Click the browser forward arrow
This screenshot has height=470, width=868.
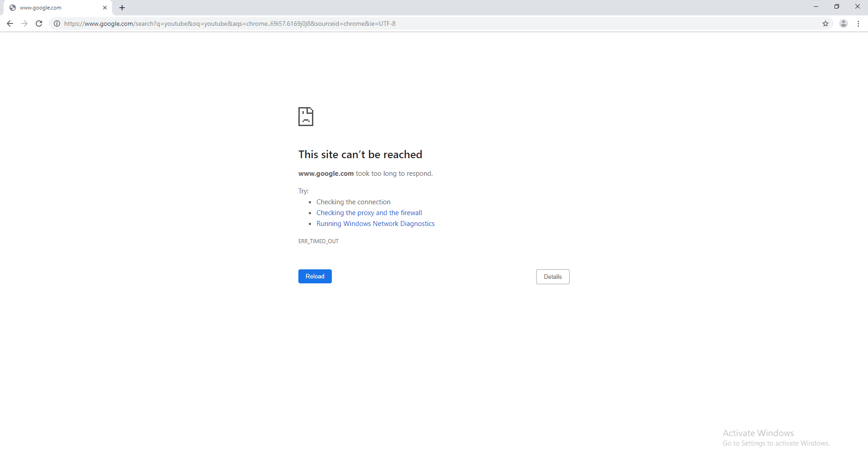point(24,23)
